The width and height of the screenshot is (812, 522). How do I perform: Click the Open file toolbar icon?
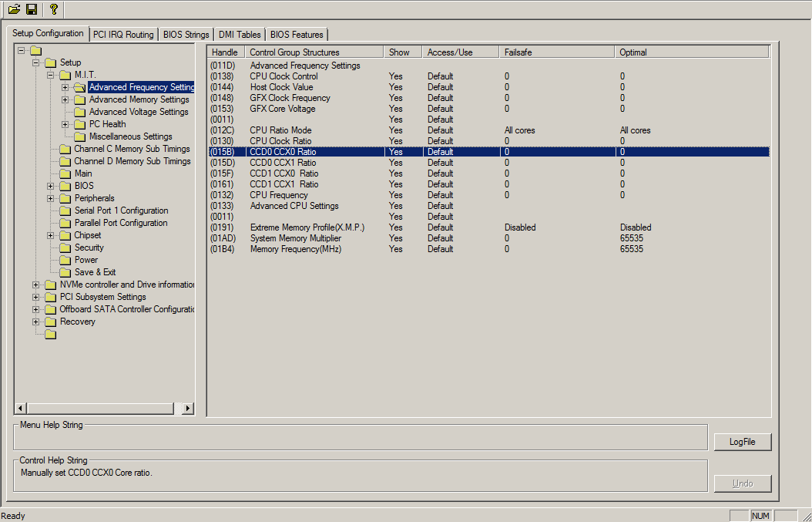point(14,9)
